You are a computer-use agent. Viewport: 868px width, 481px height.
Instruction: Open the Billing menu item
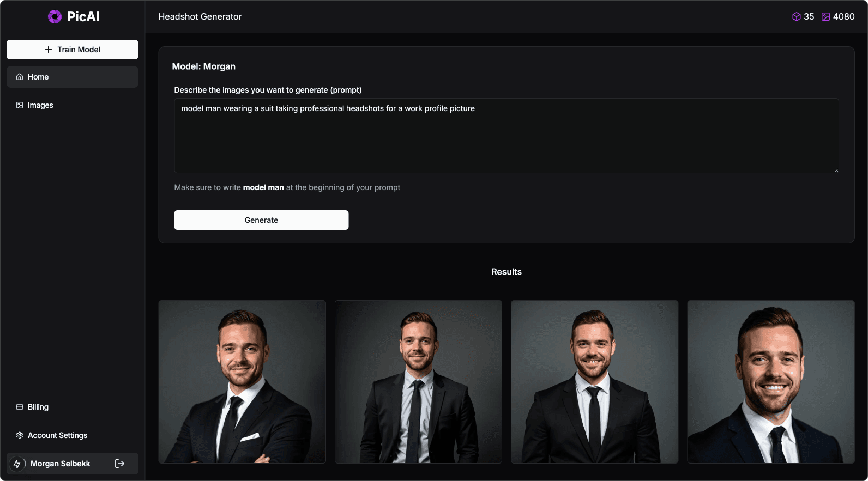tap(38, 407)
